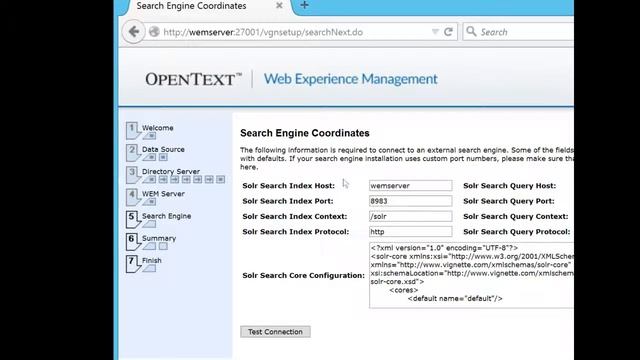
Task: Select WEM Server in wizard steps
Action: [163, 193]
